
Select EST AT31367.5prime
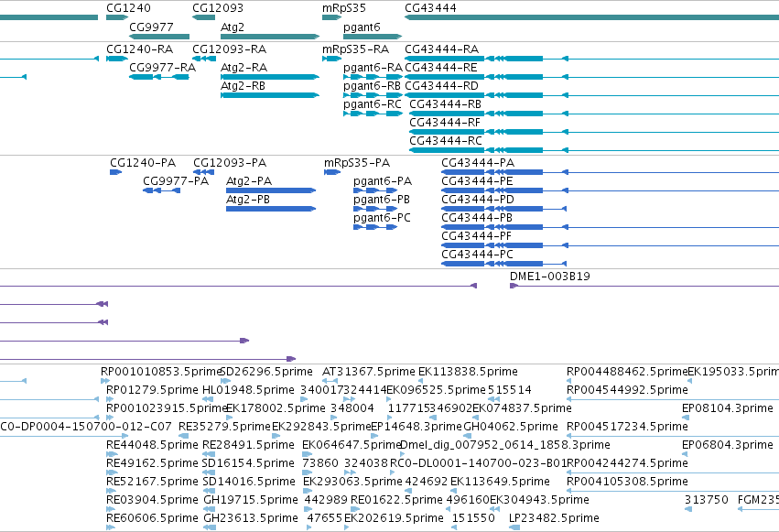(x=330, y=381)
